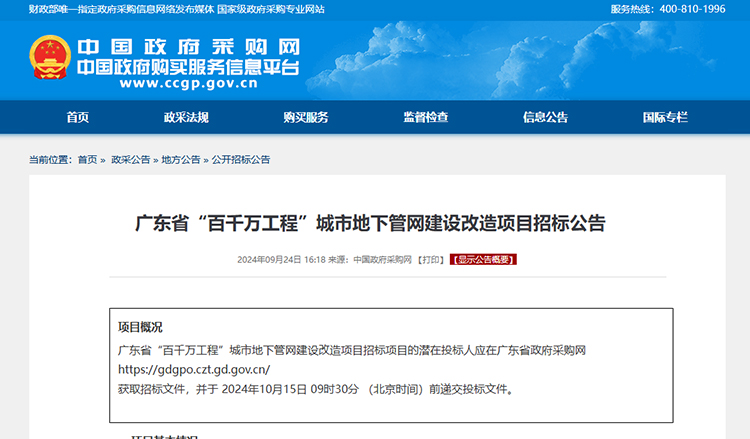Click the 服务热线 400-810-1996 hotline text
This screenshot has width=750, height=439.
(x=668, y=9)
